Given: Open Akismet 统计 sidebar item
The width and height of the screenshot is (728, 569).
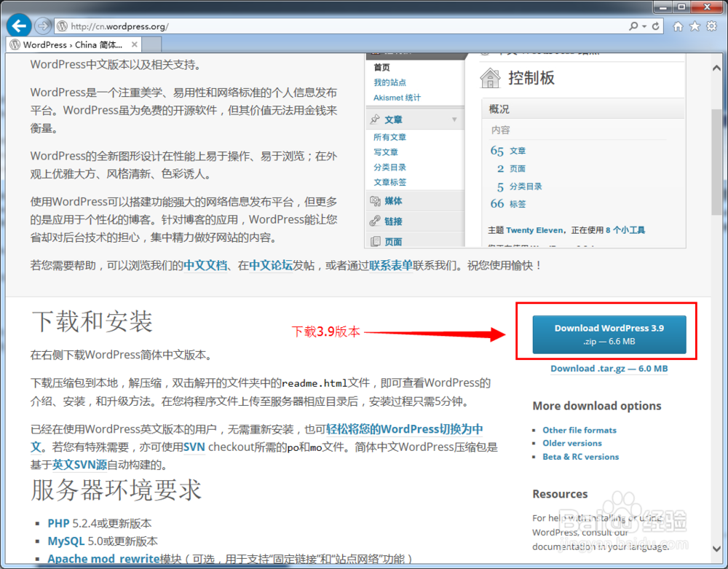Looking at the screenshot, I should (x=397, y=98).
